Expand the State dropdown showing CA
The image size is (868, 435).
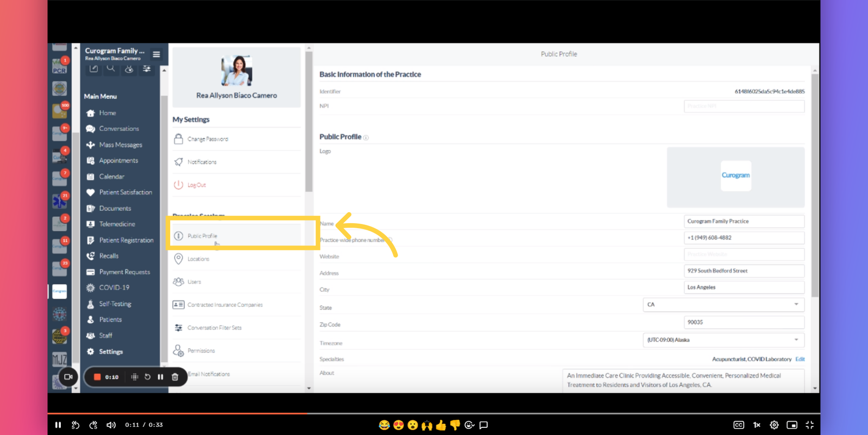click(x=723, y=305)
